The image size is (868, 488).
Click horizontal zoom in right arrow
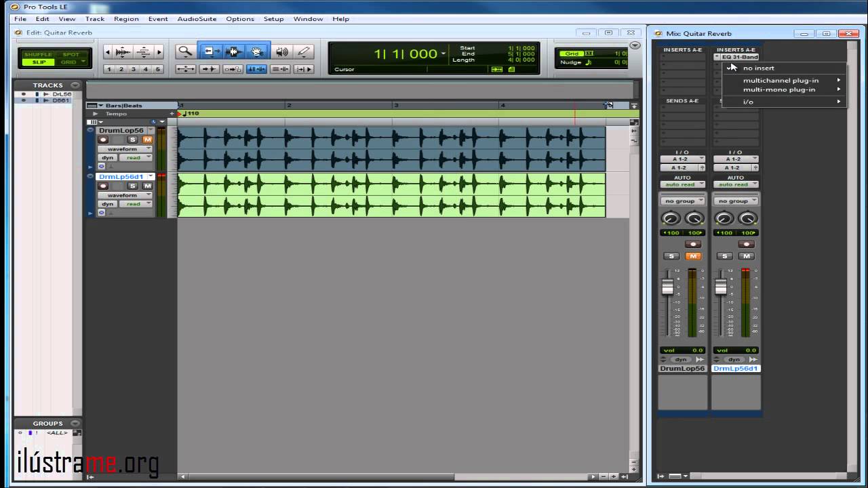point(159,52)
